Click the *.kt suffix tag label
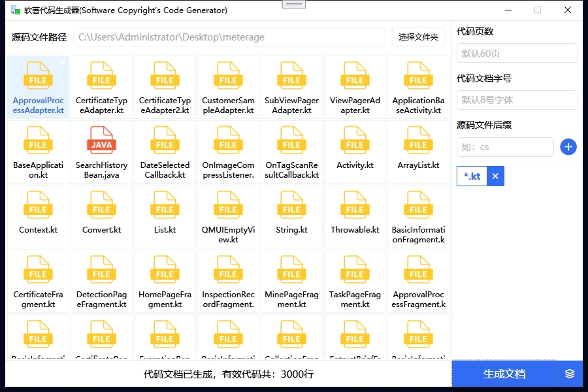Image resolution: width=588 pixels, height=392 pixels. (472, 176)
